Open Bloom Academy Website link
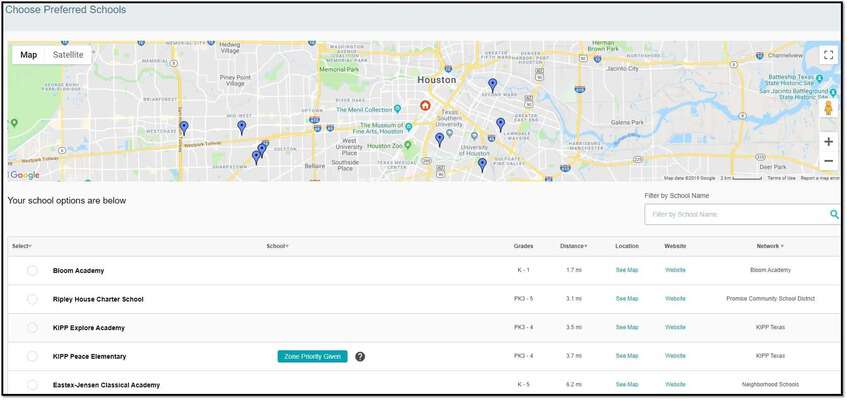The image size is (847, 400). coord(675,270)
